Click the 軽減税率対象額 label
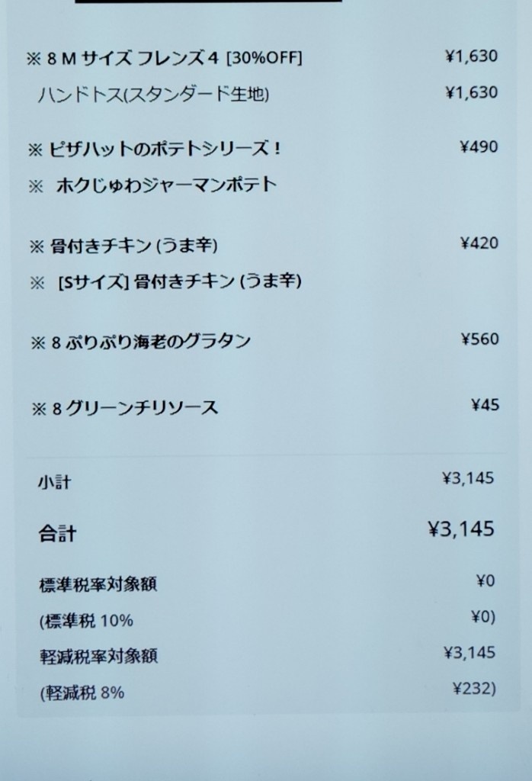This screenshot has height=781, width=532. click(x=98, y=656)
